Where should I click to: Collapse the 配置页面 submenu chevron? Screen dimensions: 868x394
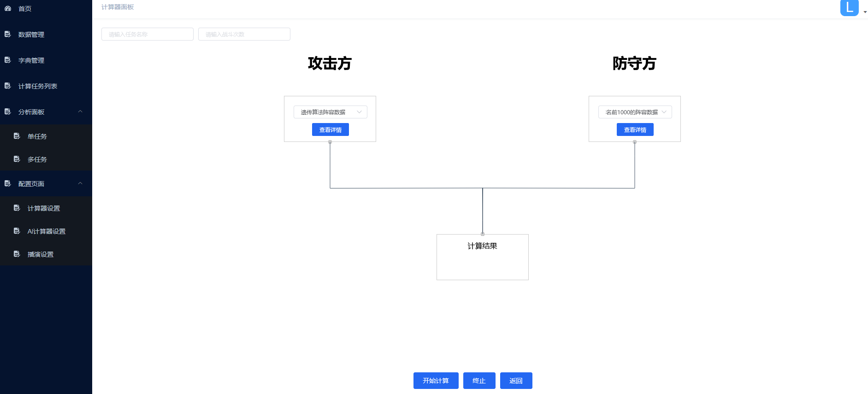point(80,183)
